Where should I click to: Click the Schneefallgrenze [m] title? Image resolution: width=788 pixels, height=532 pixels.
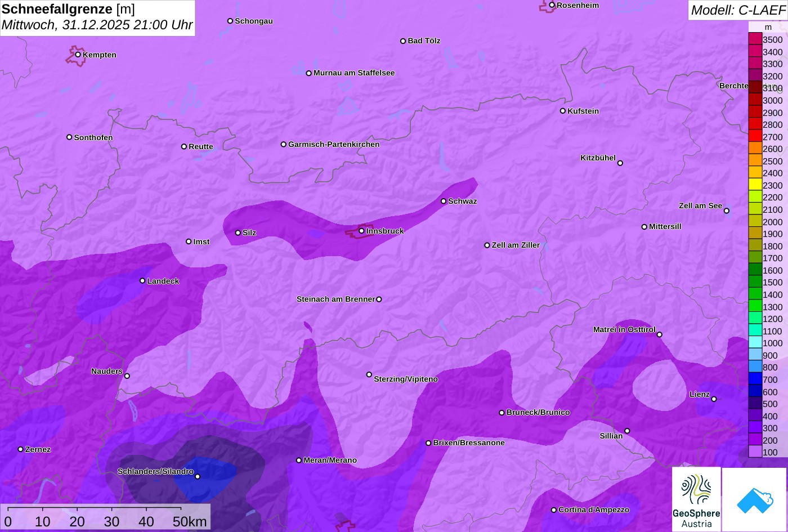point(69,9)
